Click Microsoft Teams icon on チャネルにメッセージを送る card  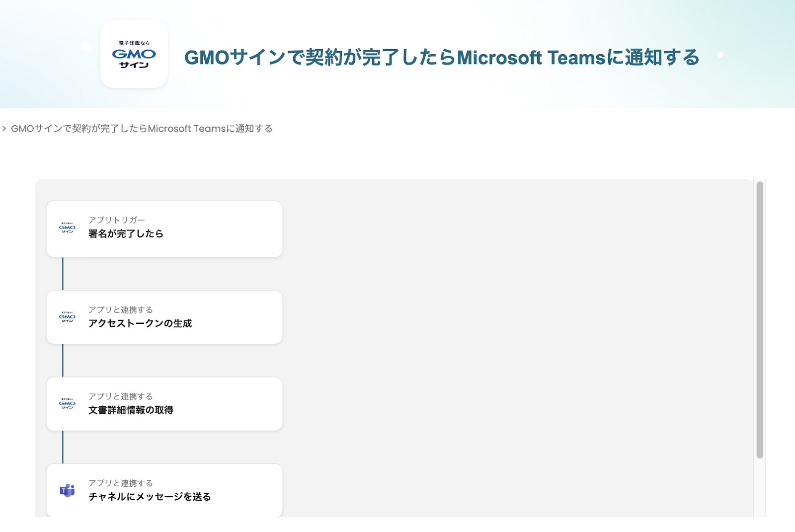pyautogui.click(x=67, y=490)
